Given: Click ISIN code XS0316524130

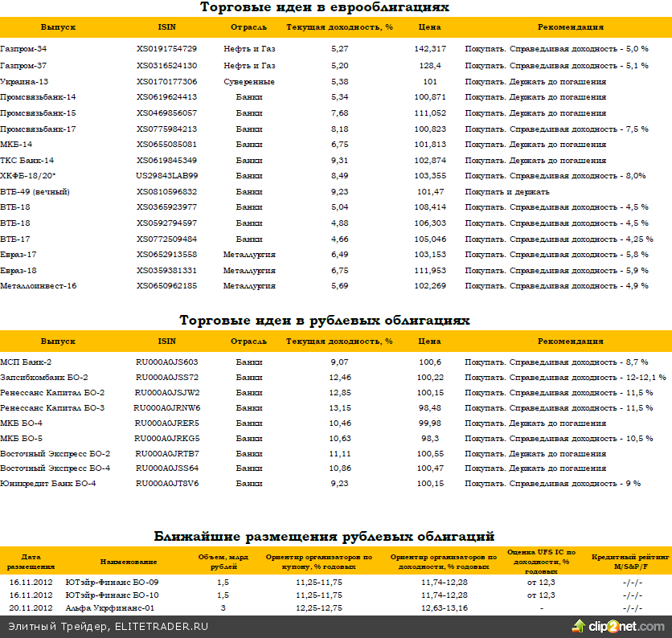Looking at the screenshot, I should tap(166, 66).
